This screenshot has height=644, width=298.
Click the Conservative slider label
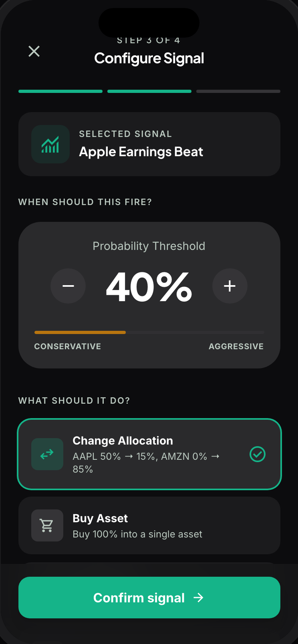click(68, 346)
